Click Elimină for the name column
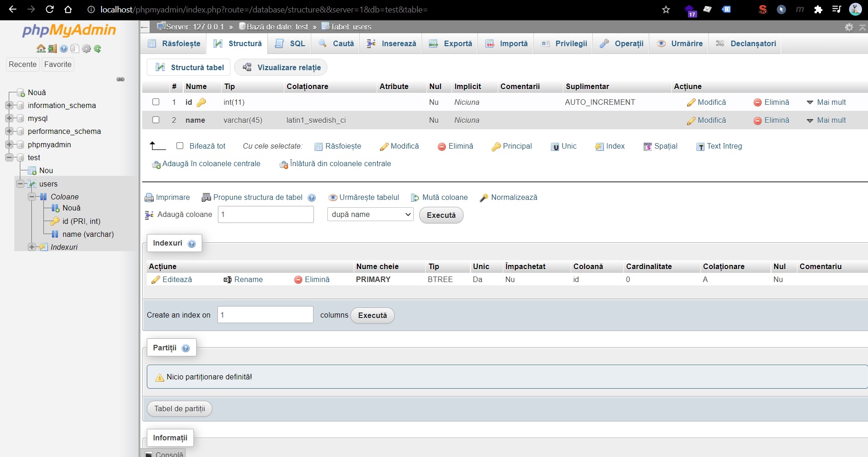 point(772,120)
